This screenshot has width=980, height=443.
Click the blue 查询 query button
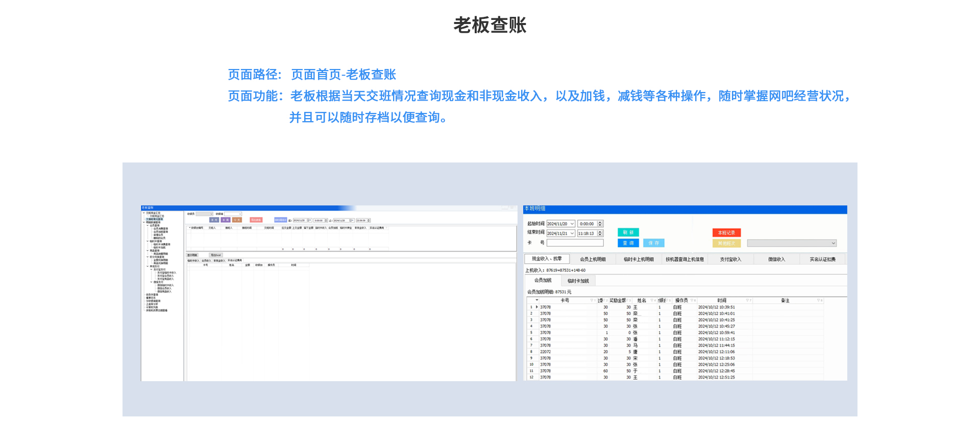628,243
